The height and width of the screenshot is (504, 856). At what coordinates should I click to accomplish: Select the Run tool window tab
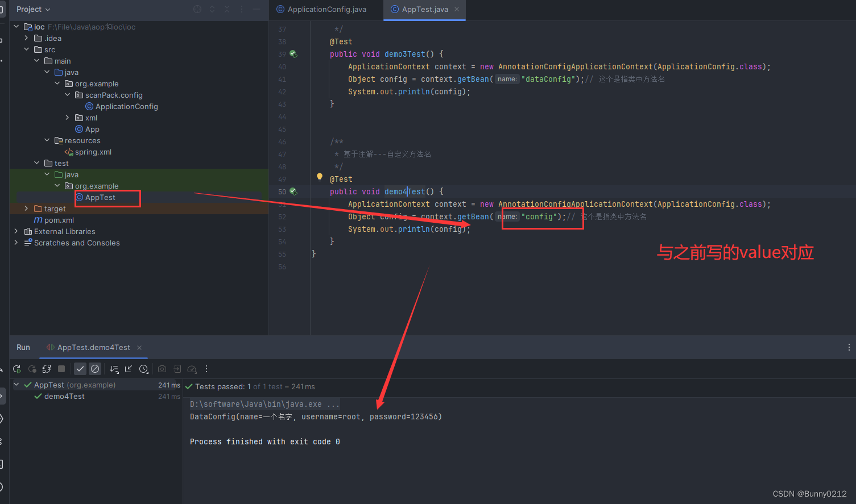[23, 347]
